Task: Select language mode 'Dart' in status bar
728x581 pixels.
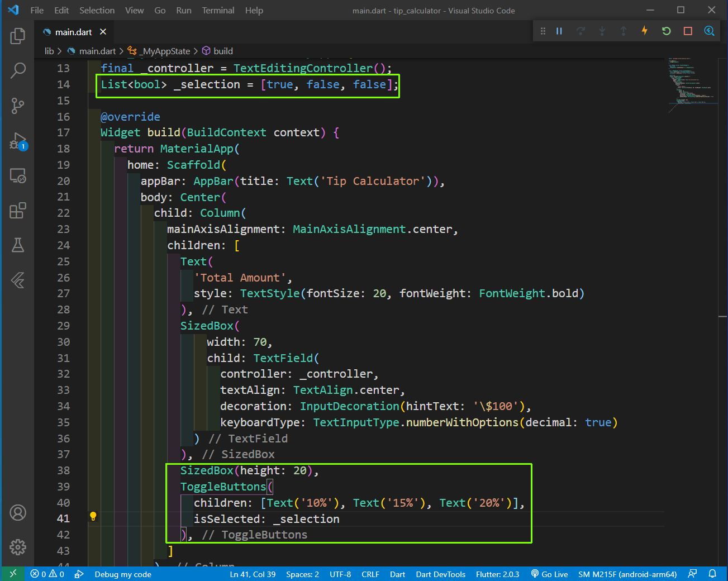Action: 397,574
